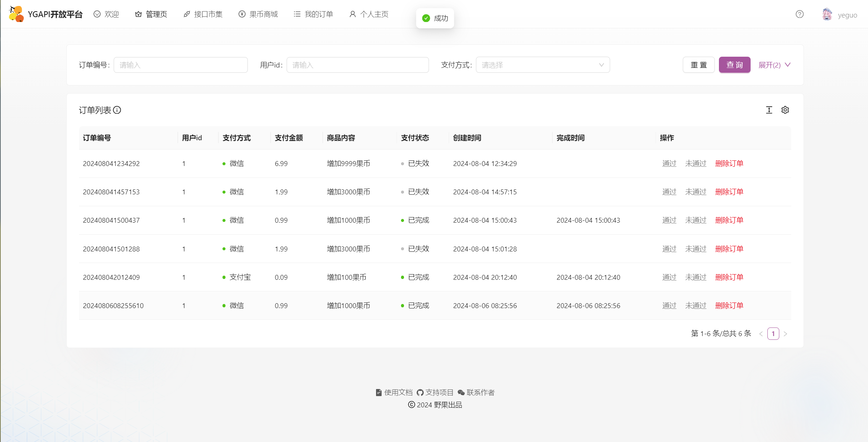Open the yeguo avatar user menu
The image size is (868, 442).
(827, 14)
